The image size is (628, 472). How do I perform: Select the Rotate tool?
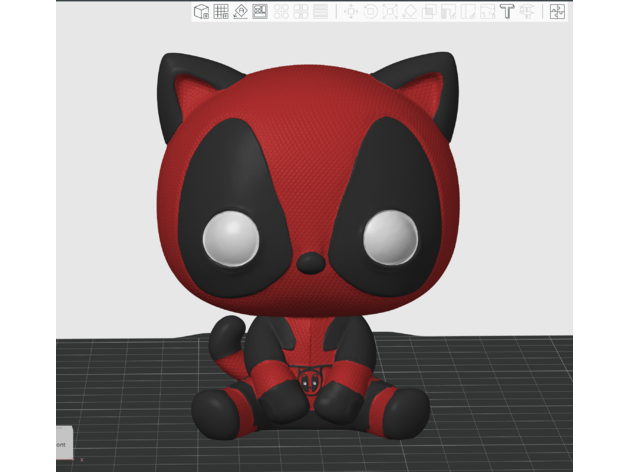(x=370, y=12)
